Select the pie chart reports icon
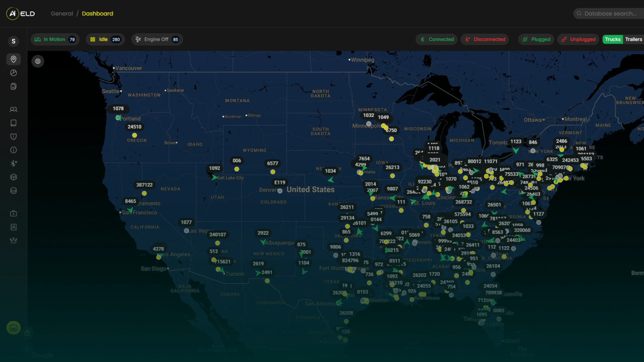644x362 pixels. (13, 73)
